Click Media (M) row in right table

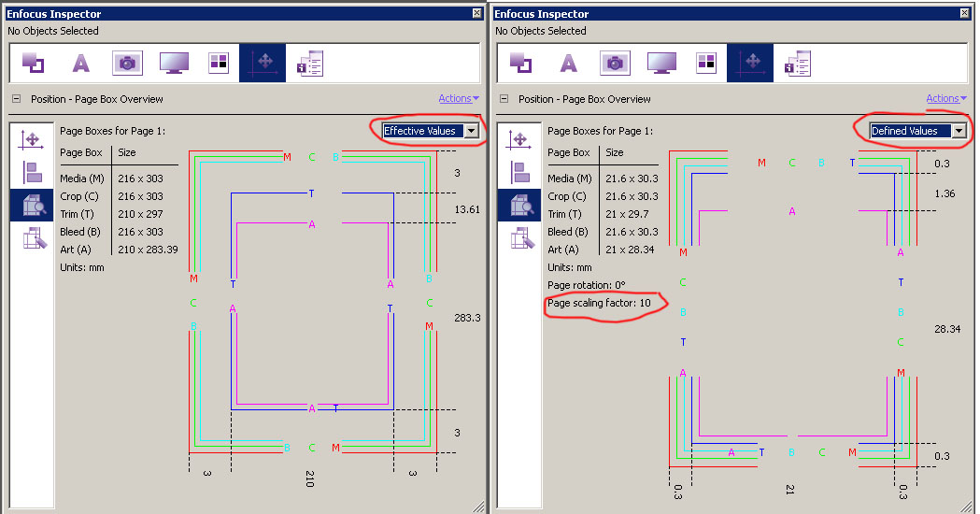pyautogui.click(x=604, y=178)
